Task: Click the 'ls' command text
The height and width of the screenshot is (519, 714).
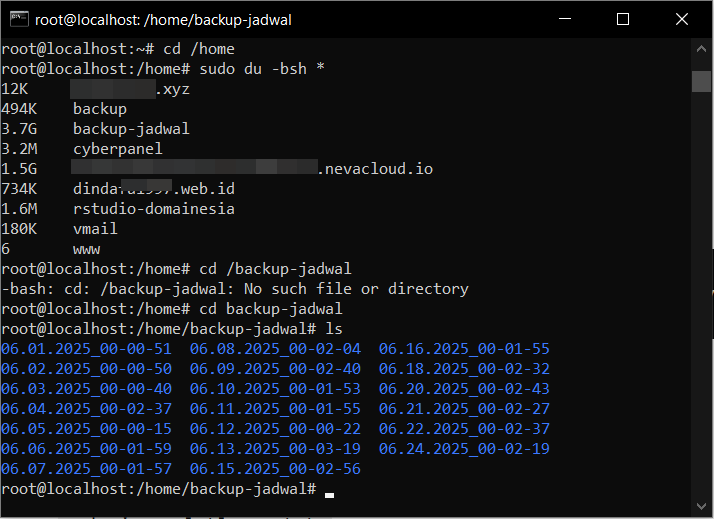Action: click(x=334, y=329)
